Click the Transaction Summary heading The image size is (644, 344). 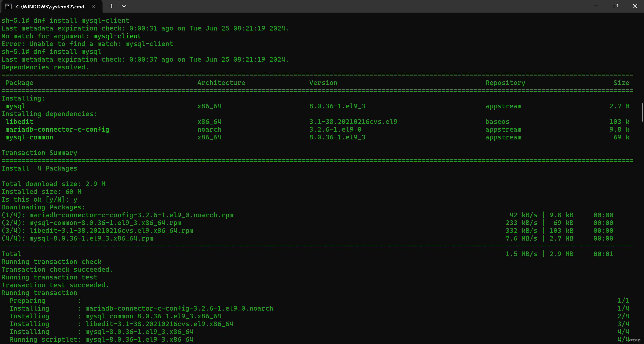tap(39, 153)
